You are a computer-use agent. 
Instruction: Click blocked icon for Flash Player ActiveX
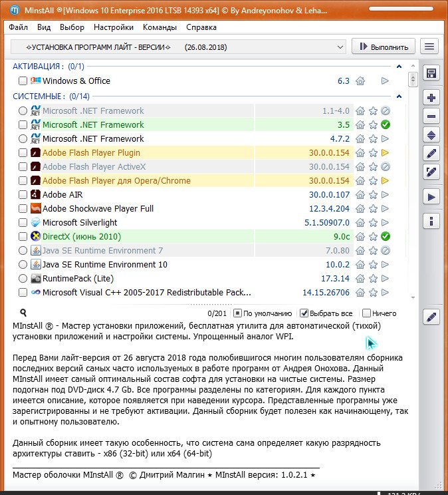tap(386, 166)
